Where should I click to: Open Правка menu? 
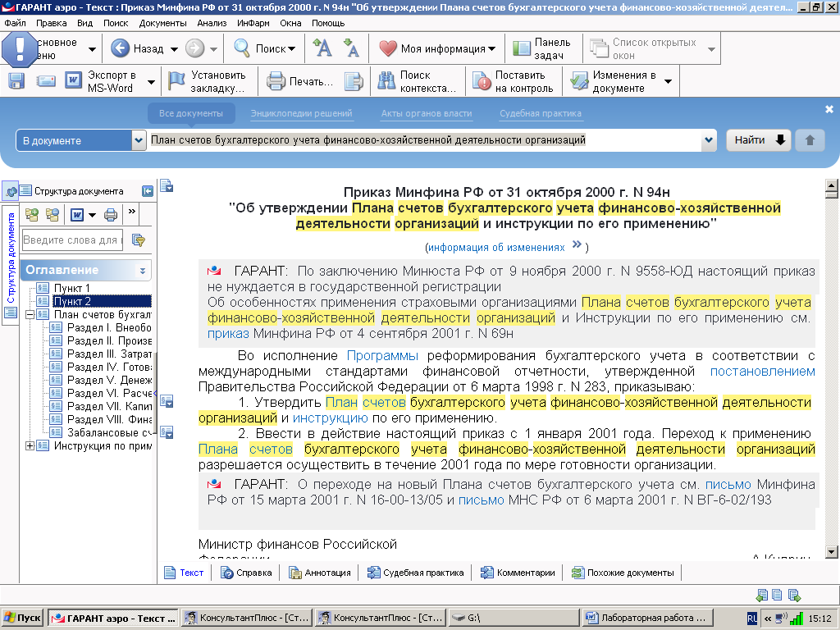(52, 23)
